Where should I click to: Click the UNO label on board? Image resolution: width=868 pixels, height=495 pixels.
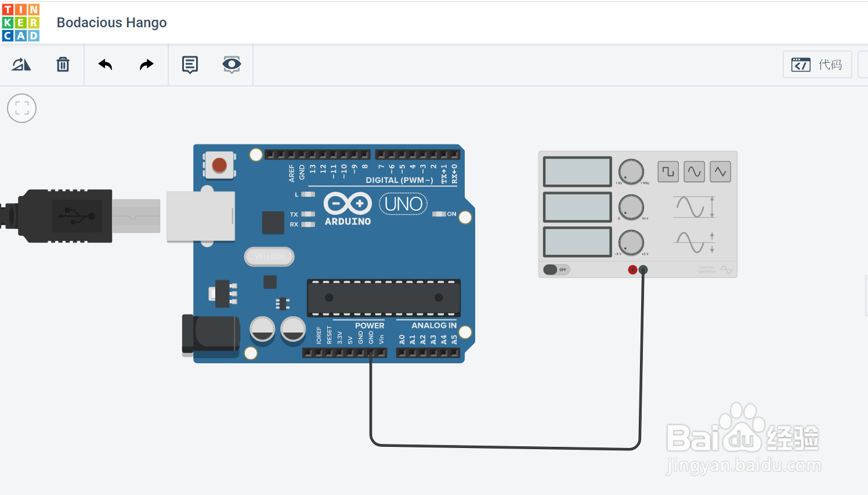tap(403, 204)
